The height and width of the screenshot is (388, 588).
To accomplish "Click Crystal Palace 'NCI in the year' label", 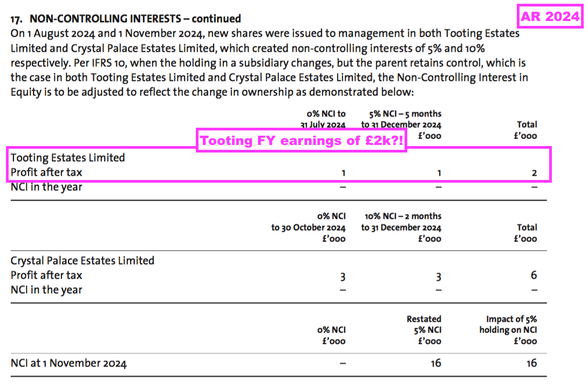I will tap(46, 290).
